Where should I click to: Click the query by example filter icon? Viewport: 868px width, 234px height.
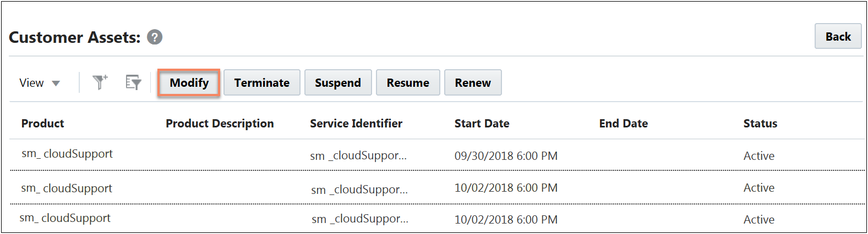(133, 82)
